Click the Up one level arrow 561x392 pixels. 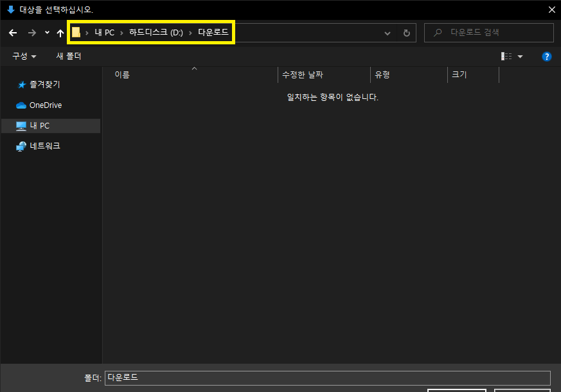tap(60, 32)
